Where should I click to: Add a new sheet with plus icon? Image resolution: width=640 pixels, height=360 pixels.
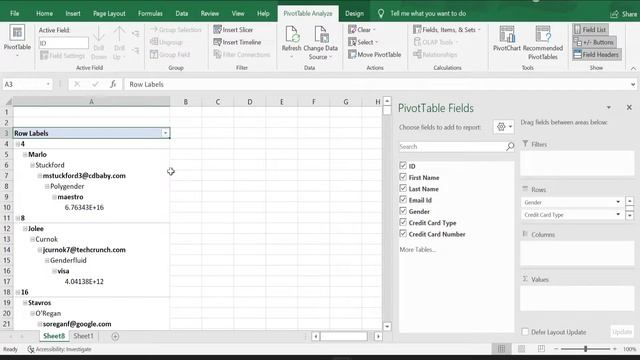pos(115,336)
